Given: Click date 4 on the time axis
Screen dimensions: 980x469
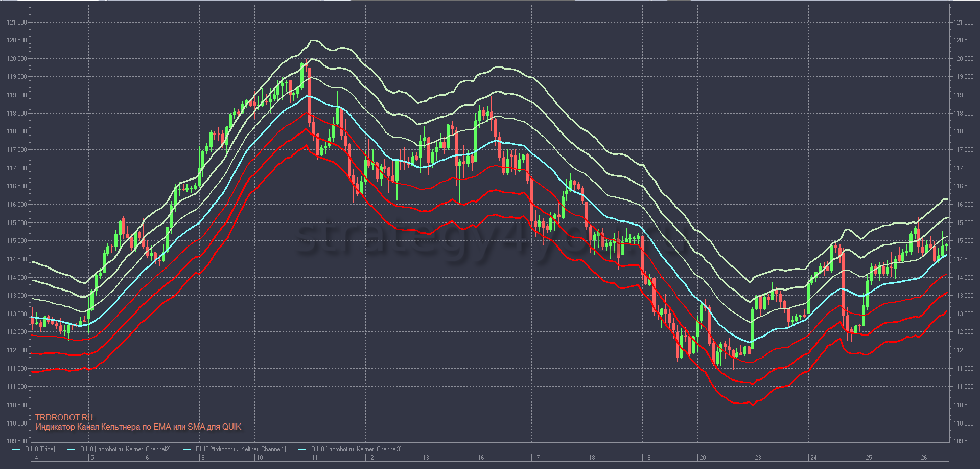Looking at the screenshot, I should point(36,457).
